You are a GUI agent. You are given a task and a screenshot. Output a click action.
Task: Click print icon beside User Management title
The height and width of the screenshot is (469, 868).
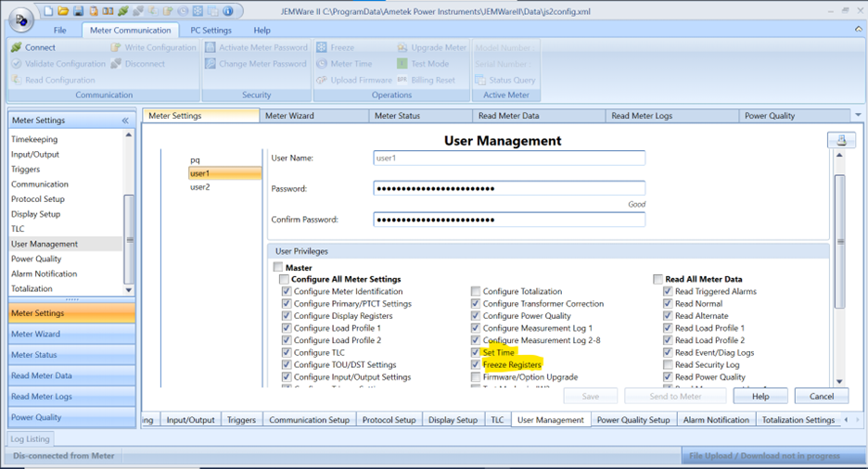[x=841, y=140]
